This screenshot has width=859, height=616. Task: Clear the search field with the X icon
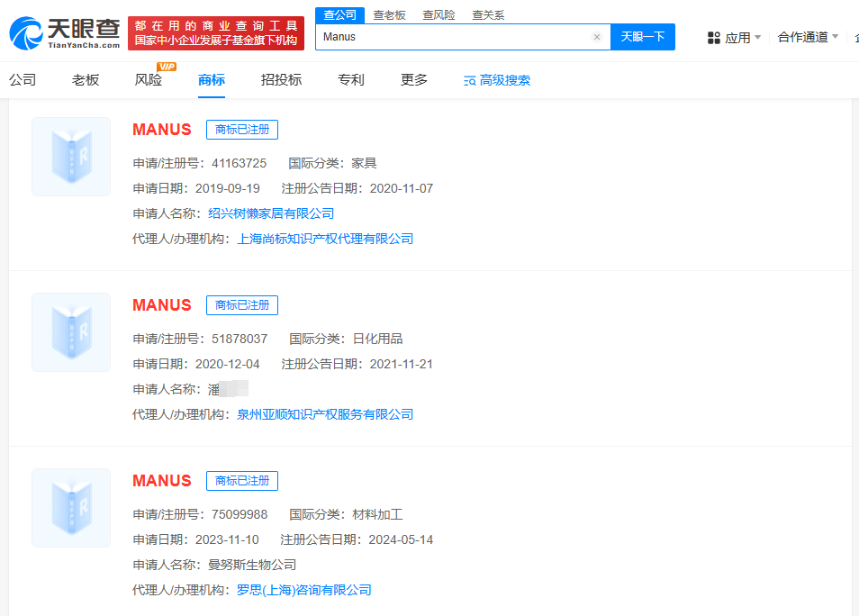[597, 37]
